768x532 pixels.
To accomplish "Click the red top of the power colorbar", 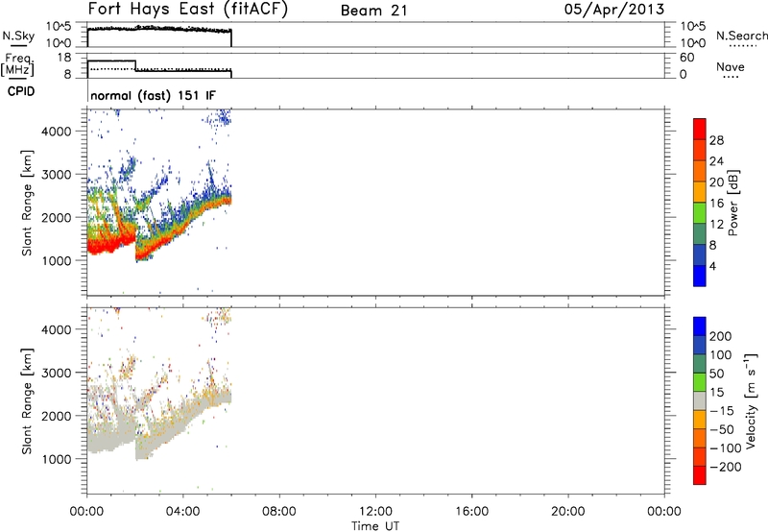I will pyautogui.click(x=700, y=129).
